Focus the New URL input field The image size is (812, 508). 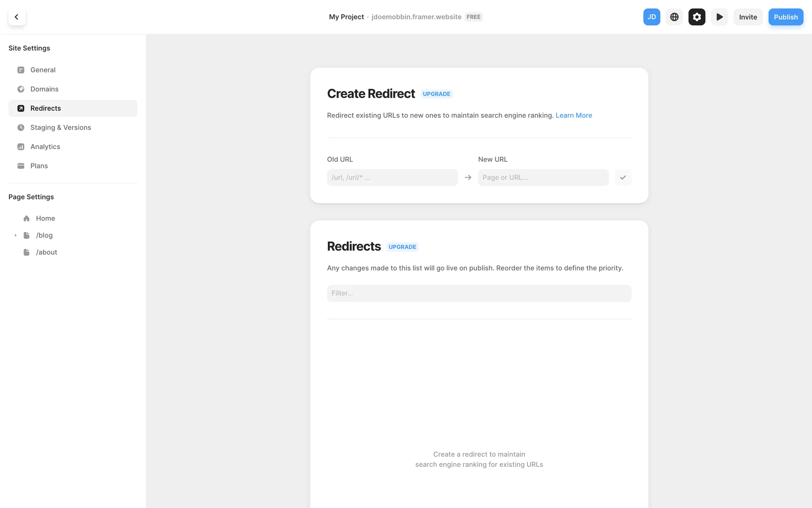543,177
